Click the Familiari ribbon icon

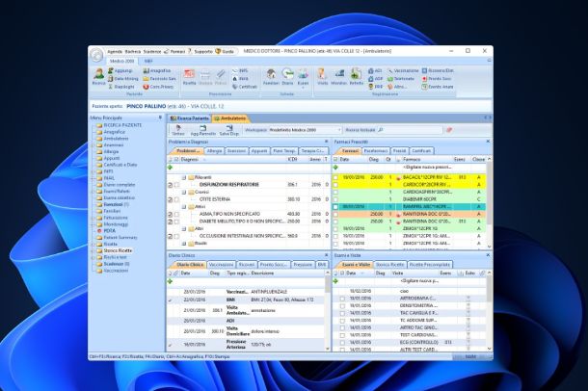tap(271, 77)
